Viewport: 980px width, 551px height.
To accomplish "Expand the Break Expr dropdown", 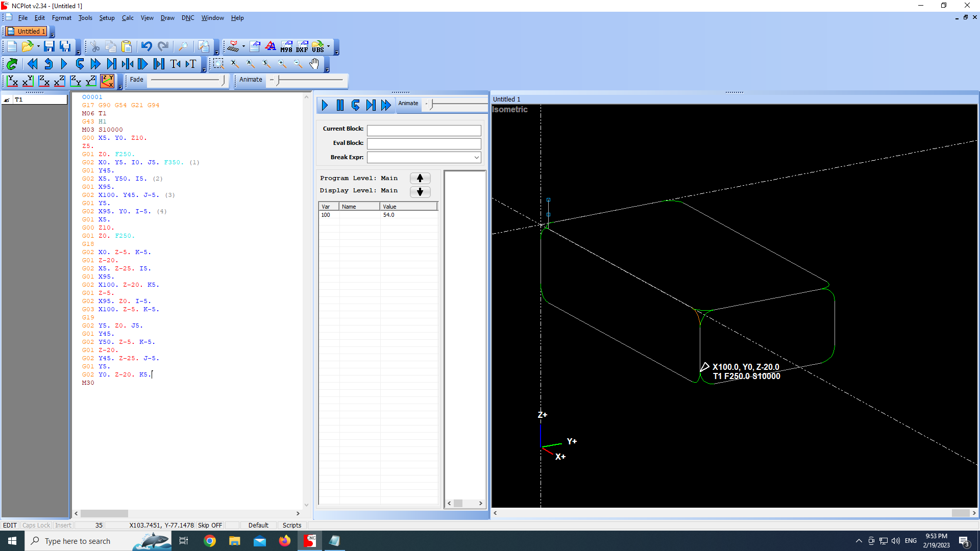I will [476, 157].
